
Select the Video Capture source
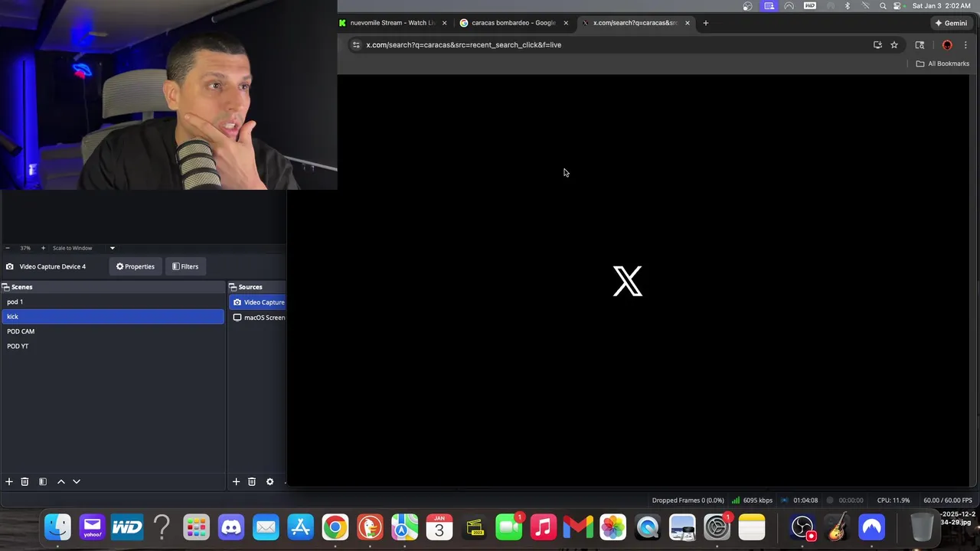pyautogui.click(x=258, y=302)
